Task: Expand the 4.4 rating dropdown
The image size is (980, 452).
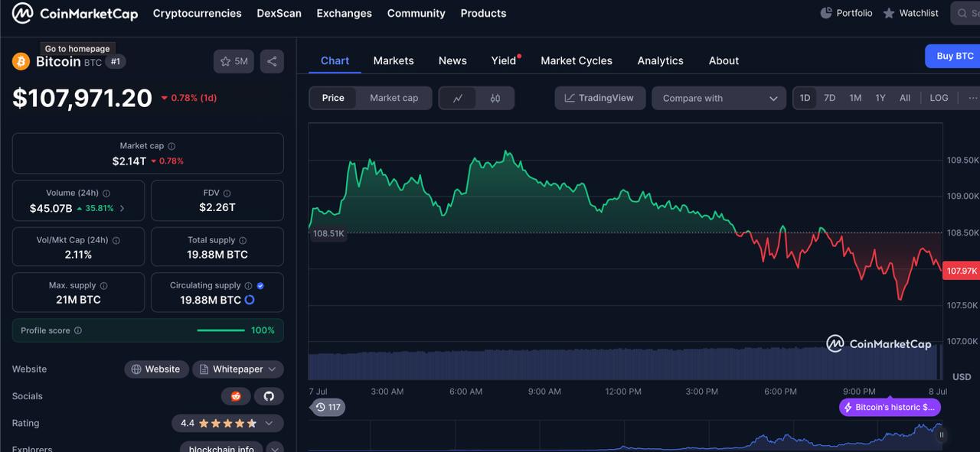Action: point(227,423)
